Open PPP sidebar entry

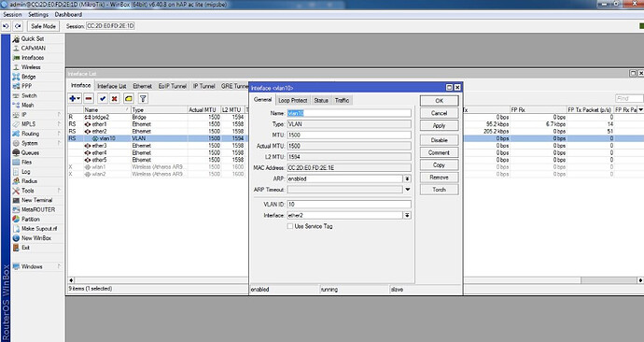tap(26, 86)
